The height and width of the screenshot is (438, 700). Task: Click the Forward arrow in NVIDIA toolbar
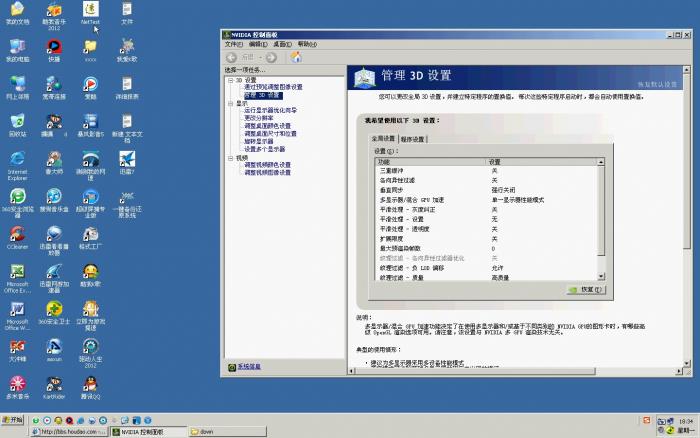(271, 57)
